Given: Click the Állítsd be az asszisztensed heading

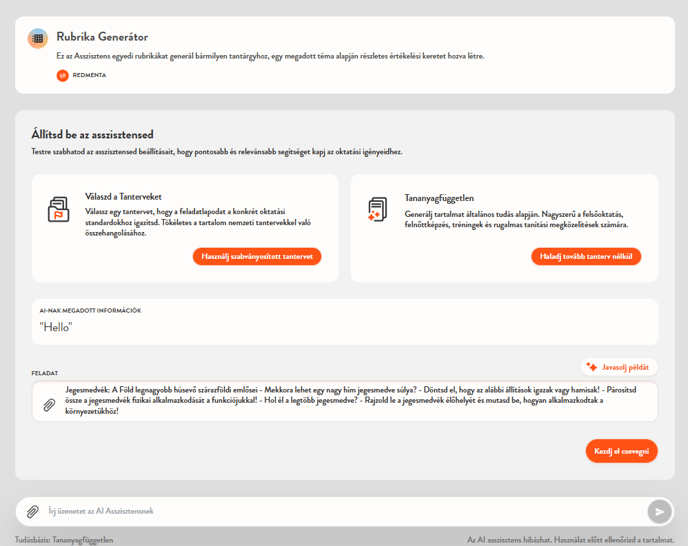Looking at the screenshot, I should click(92, 134).
